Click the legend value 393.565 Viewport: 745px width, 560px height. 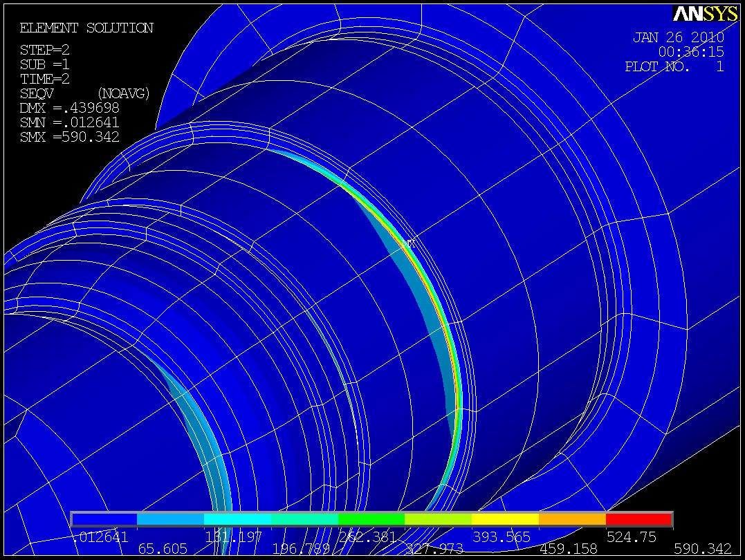(x=502, y=537)
